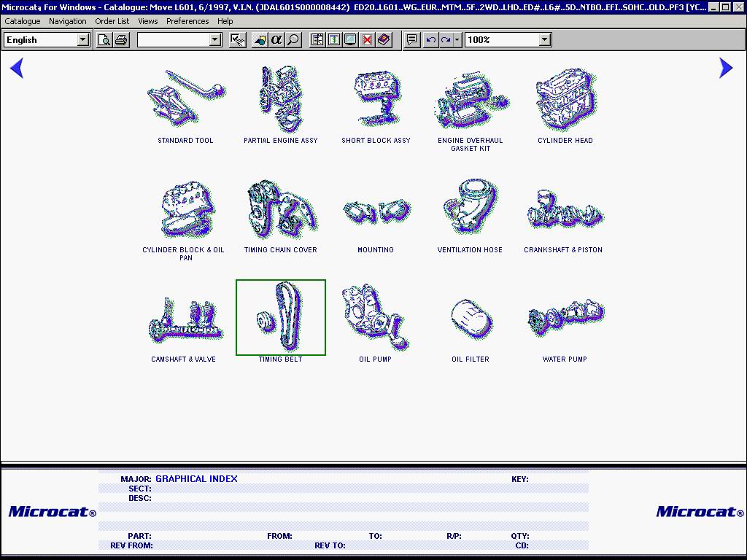Open the Preferences menu
The height and width of the screenshot is (560, 747).
tap(187, 21)
